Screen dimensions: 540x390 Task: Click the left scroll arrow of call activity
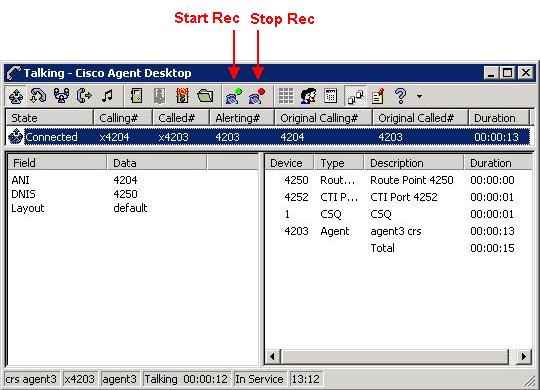pos(273,356)
